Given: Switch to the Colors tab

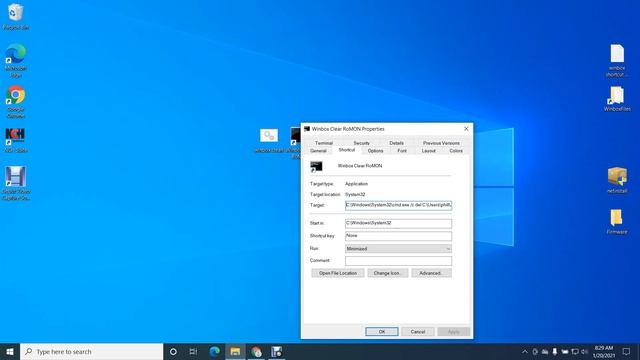Looking at the screenshot, I should [456, 151].
